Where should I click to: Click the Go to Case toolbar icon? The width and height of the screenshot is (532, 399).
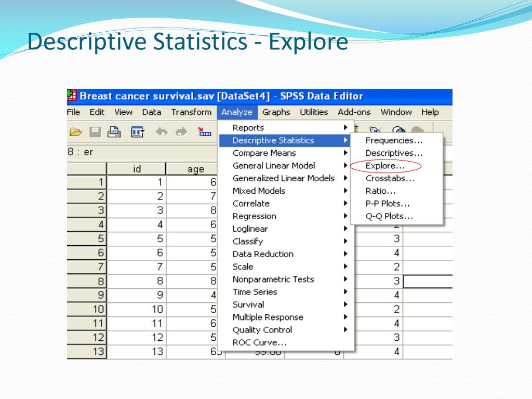(205, 131)
